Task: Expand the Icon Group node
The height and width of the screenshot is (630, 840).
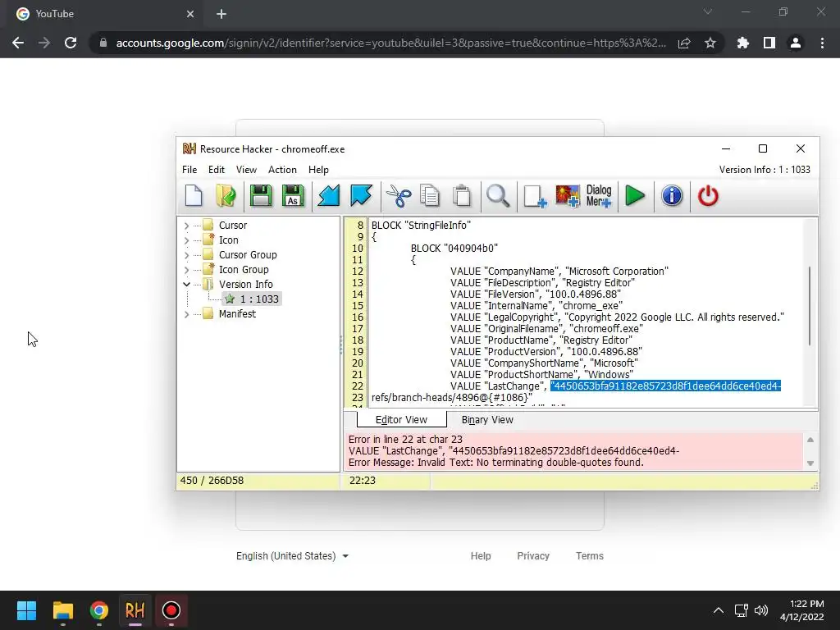Action: [186, 270]
